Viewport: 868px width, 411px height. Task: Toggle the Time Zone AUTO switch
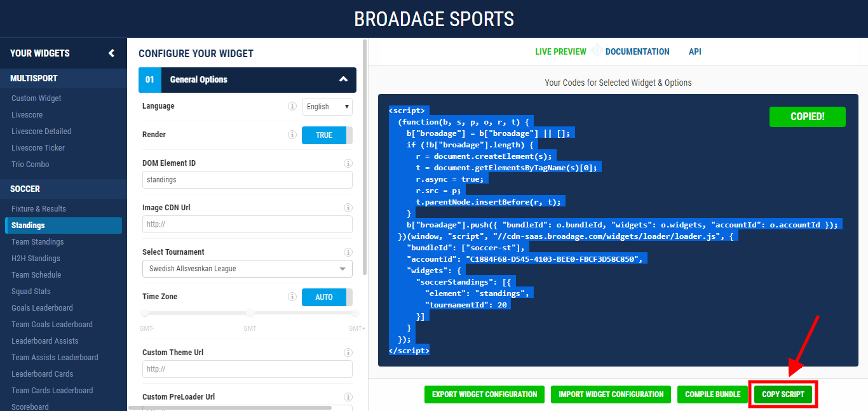coord(327,297)
